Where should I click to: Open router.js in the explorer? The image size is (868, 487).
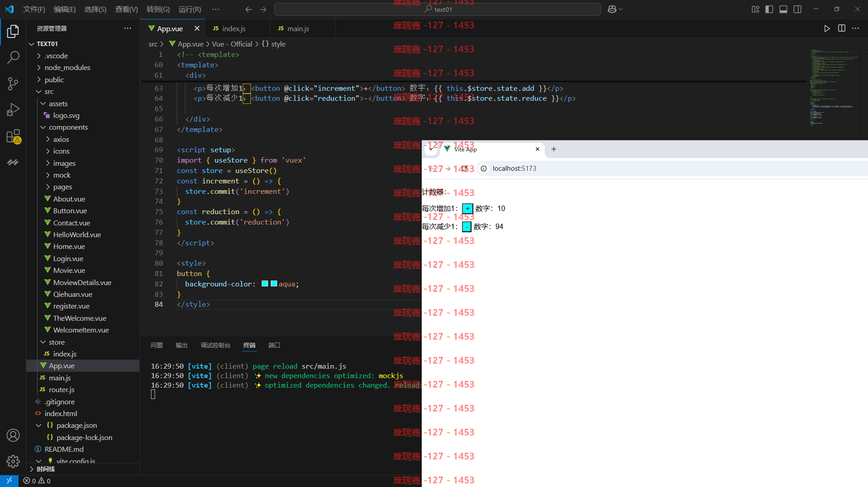pyautogui.click(x=61, y=389)
